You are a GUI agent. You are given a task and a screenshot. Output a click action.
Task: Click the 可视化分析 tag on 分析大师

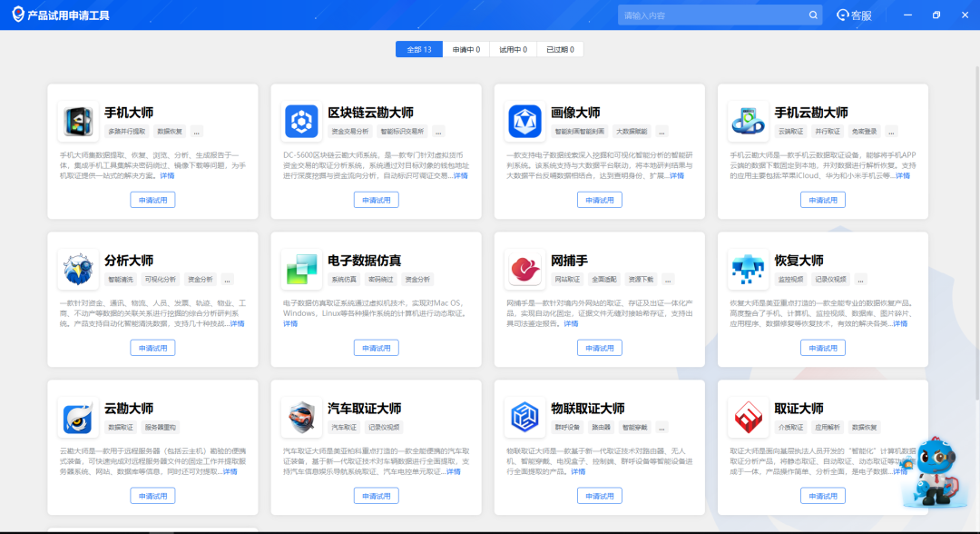coord(161,280)
